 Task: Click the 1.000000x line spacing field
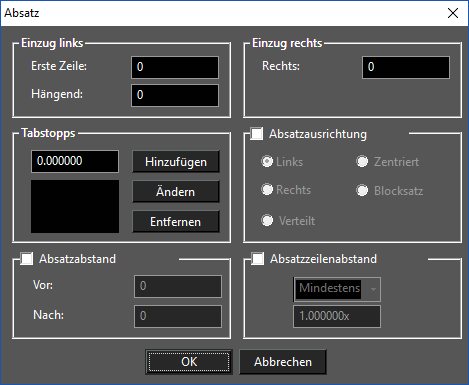(337, 317)
